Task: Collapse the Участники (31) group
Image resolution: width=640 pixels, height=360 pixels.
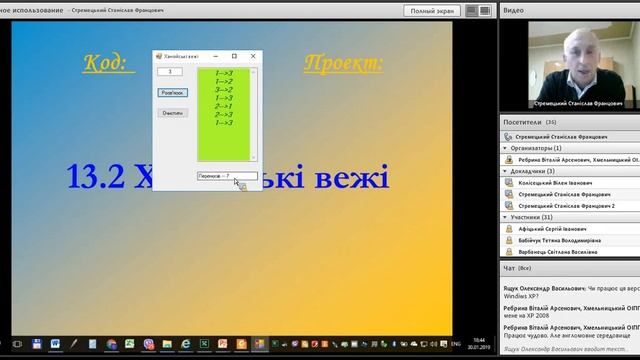Action: pyautogui.click(x=505, y=217)
